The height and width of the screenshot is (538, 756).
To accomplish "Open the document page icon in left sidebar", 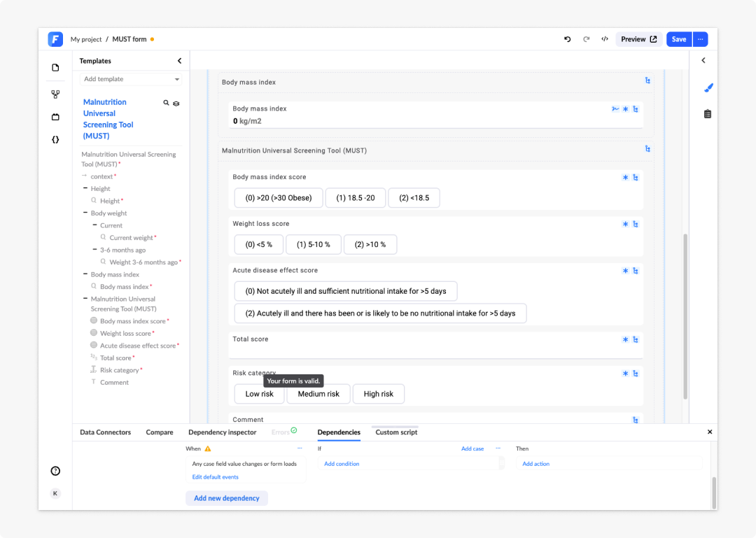I will (x=55, y=67).
